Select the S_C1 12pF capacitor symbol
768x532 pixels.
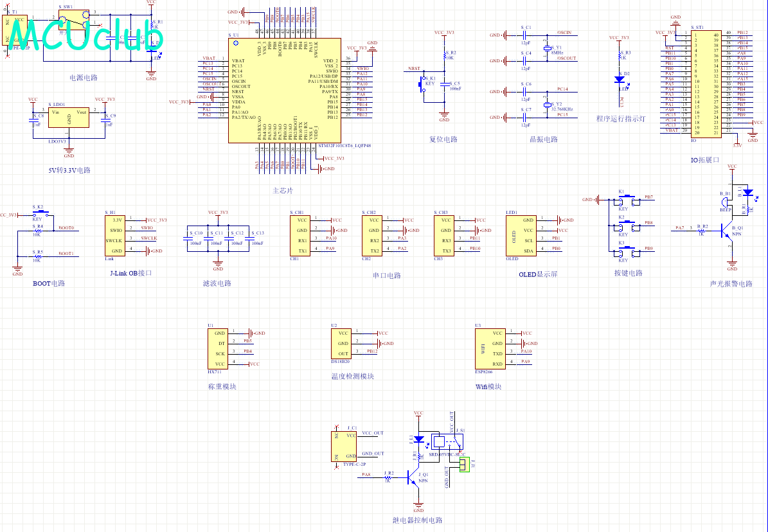[x=524, y=35]
